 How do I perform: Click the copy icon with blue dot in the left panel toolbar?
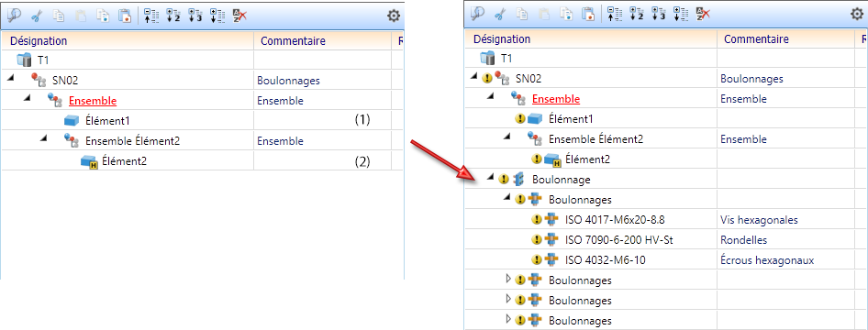[103, 16]
